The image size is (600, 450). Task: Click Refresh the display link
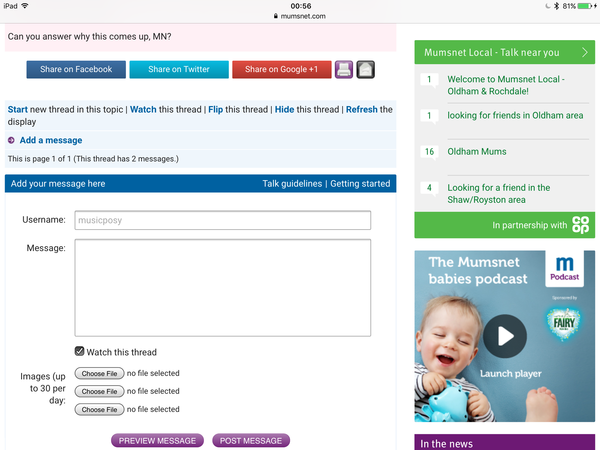[x=362, y=109]
